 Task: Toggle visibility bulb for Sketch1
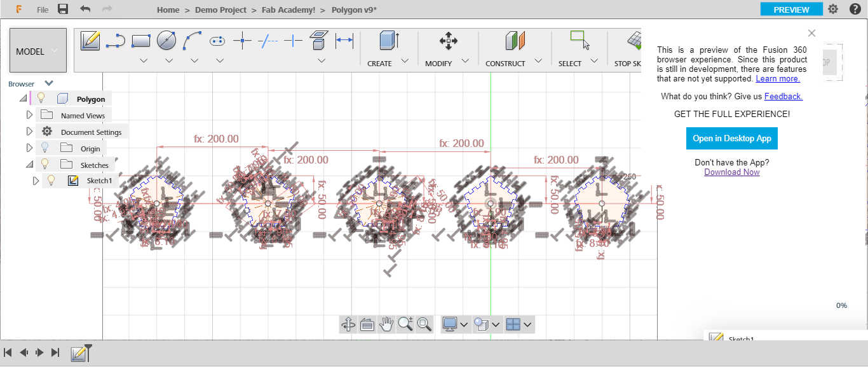point(52,181)
